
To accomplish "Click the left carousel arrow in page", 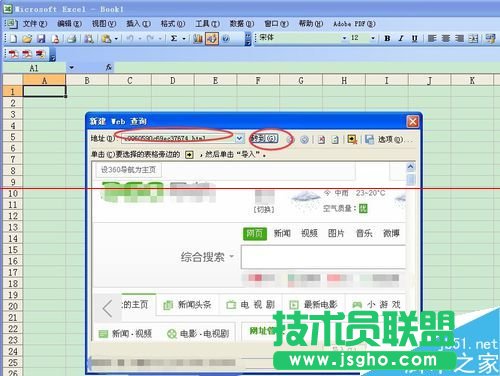I will click(108, 308).
